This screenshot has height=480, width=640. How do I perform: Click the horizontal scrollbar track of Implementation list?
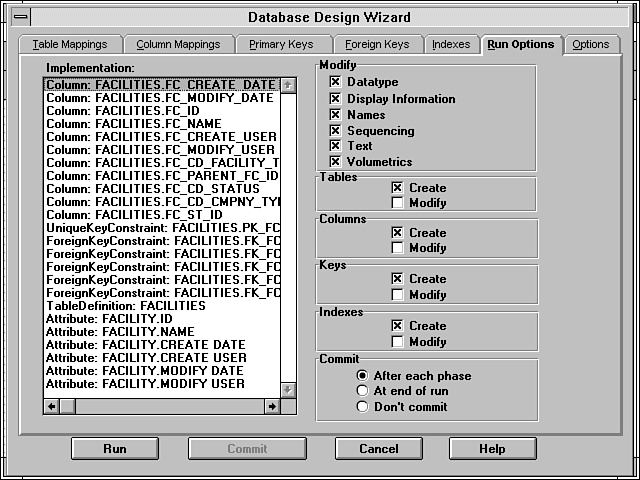click(160, 406)
